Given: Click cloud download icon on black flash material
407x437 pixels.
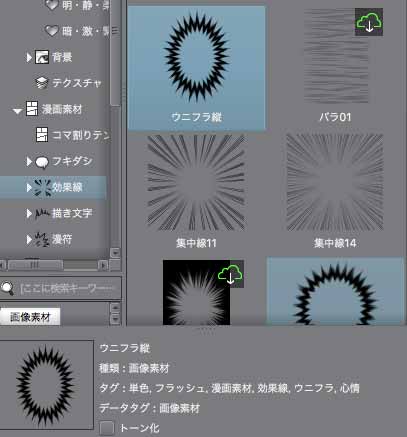Looking at the screenshot, I should click(230, 274).
